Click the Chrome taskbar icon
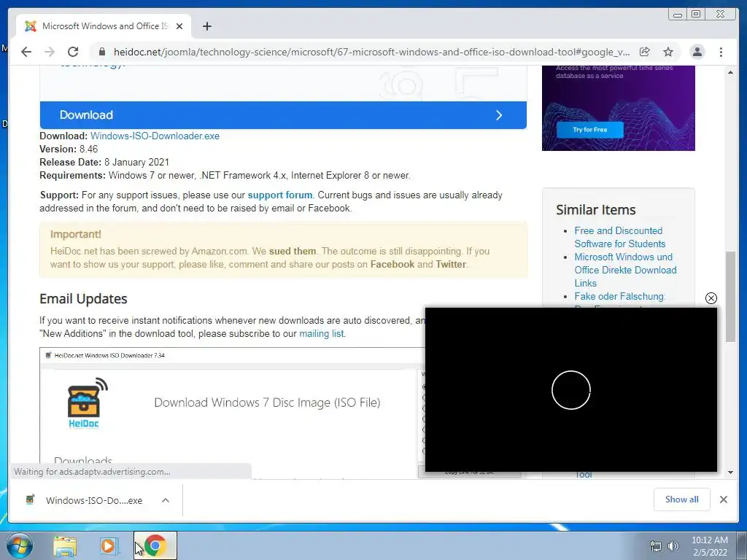The image size is (747, 560). click(155, 545)
